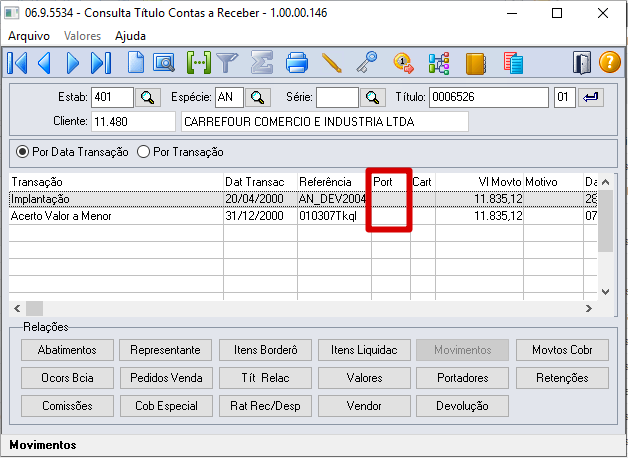Go to the last record

(x=100, y=63)
